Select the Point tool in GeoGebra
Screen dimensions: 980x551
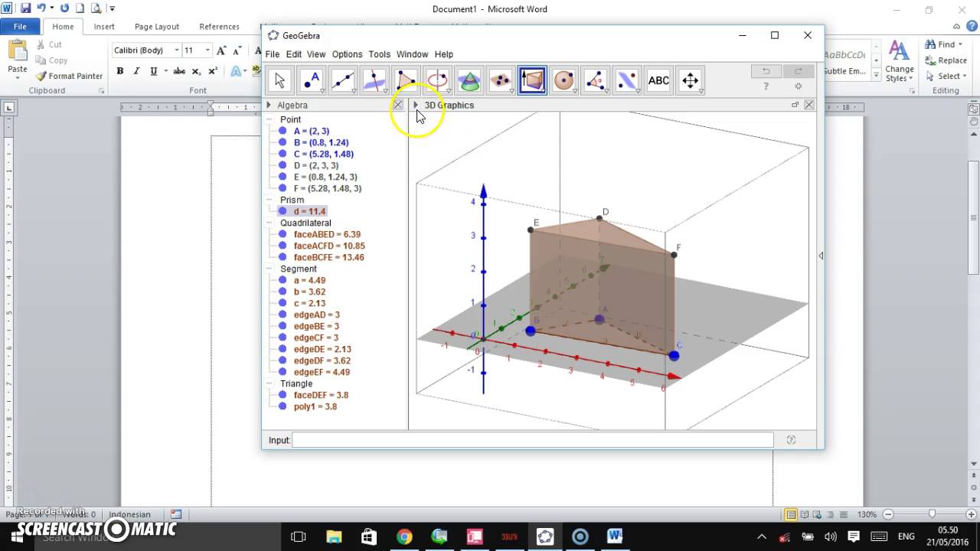coord(311,80)
